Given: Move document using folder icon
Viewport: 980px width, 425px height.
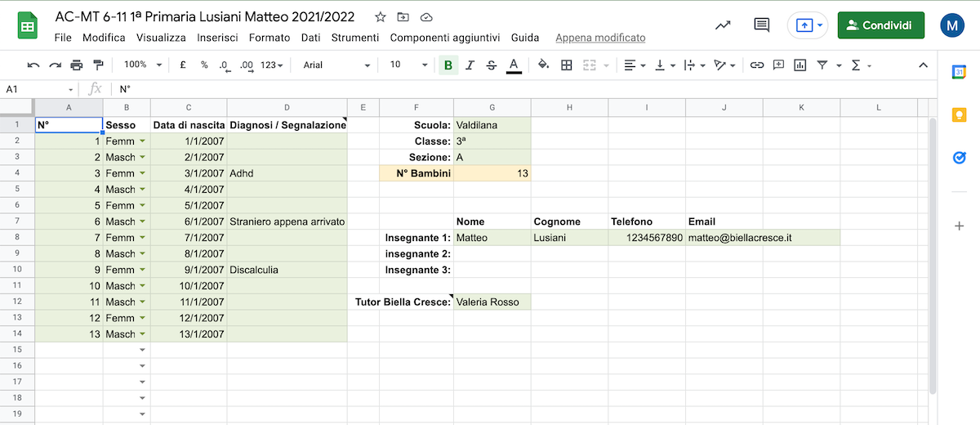Looking at the screenshot, I should click(403, 17).
